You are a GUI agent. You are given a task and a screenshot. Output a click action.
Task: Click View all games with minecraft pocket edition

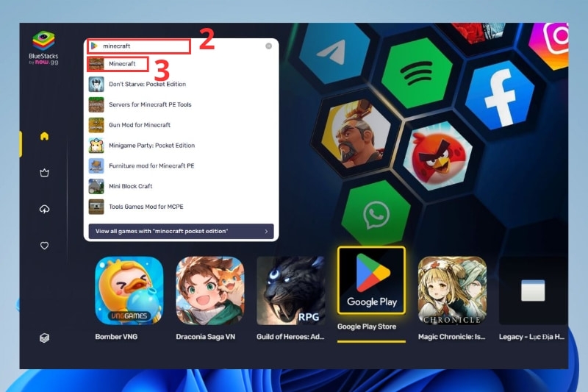181,231
